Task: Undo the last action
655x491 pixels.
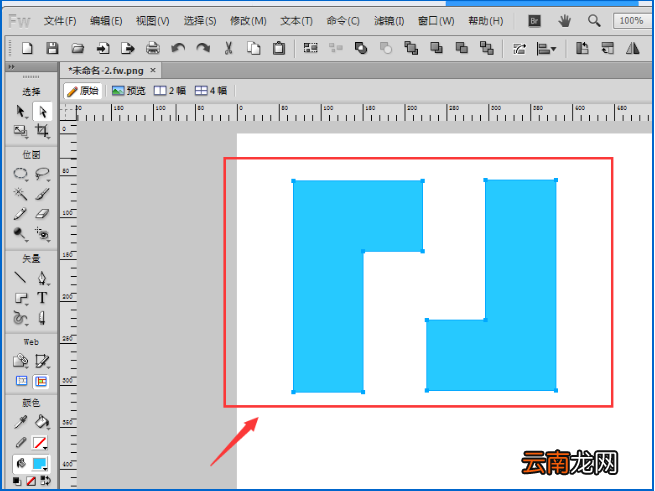Action: [178, 48]
